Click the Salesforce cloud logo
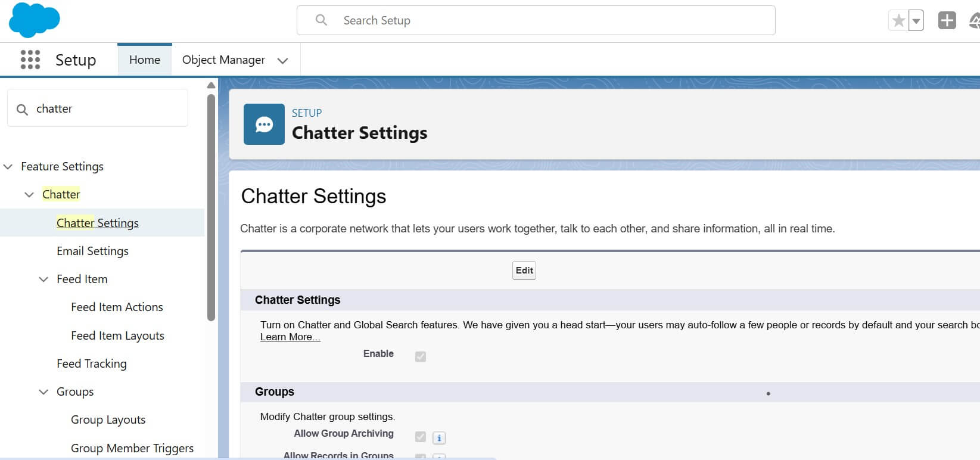Image resolution: width=980 pixels, height=460 pixels. [34, 20]
